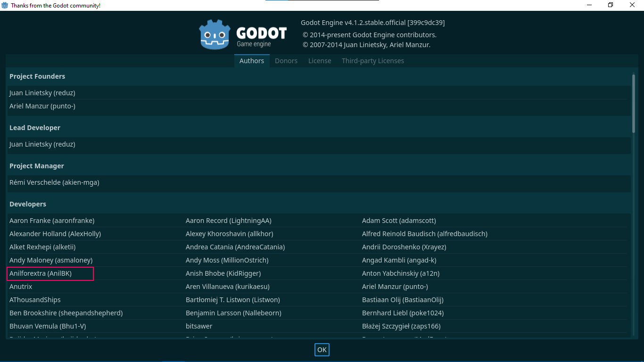Click the Godot icon in title bar

coord(5,5)
